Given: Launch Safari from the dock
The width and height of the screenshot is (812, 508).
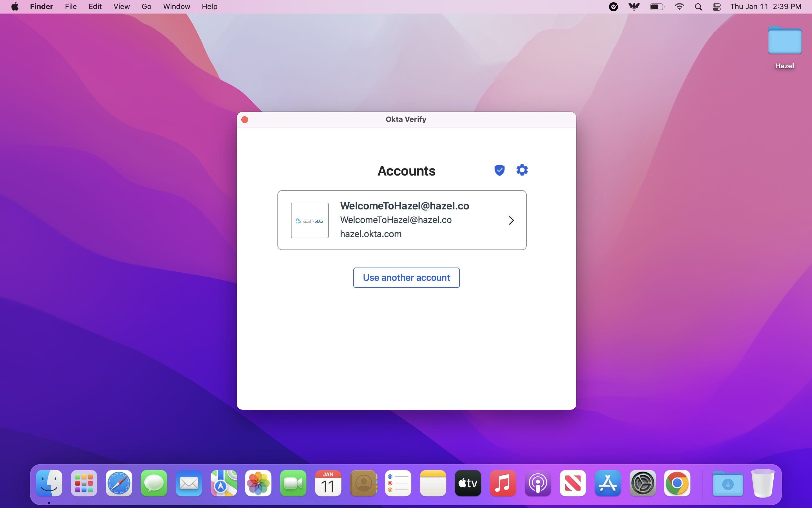Looking at the screenshot, I should 119,483.
